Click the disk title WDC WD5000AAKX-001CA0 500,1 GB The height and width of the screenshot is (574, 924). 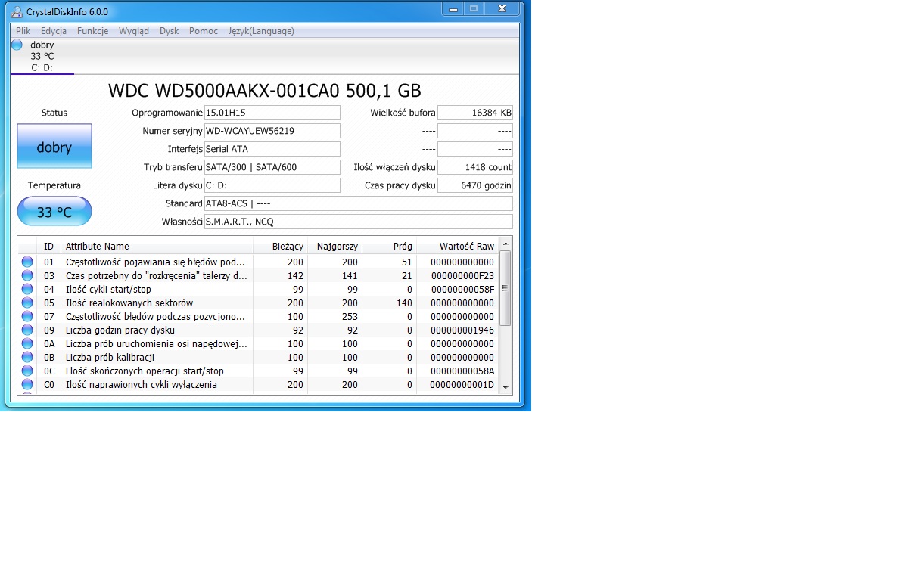point(265,91)
